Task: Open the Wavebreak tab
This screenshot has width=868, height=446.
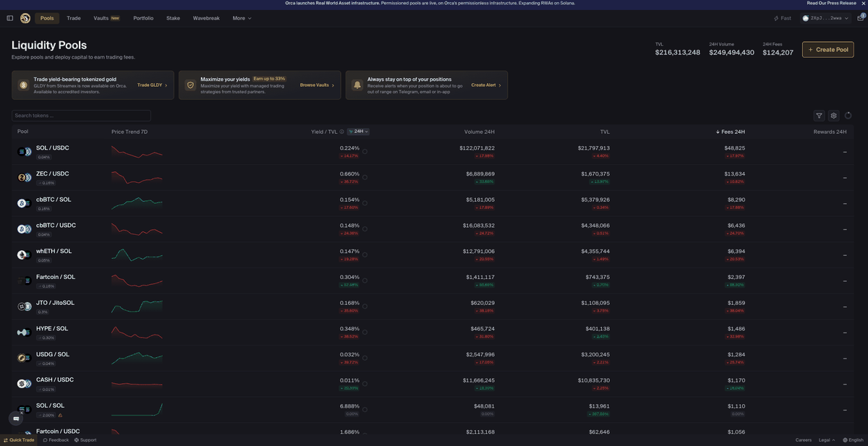Action: click(x=206, y=18)
